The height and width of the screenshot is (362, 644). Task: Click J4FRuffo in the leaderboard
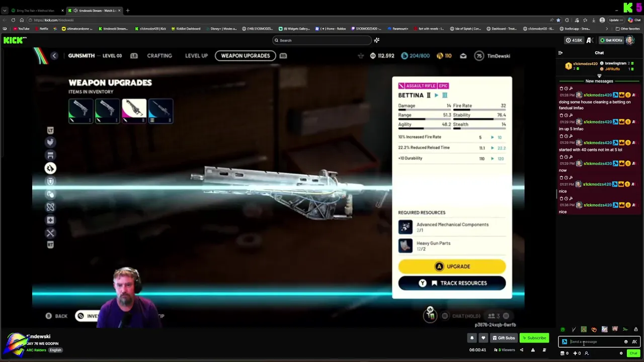(x=612, y=69)
